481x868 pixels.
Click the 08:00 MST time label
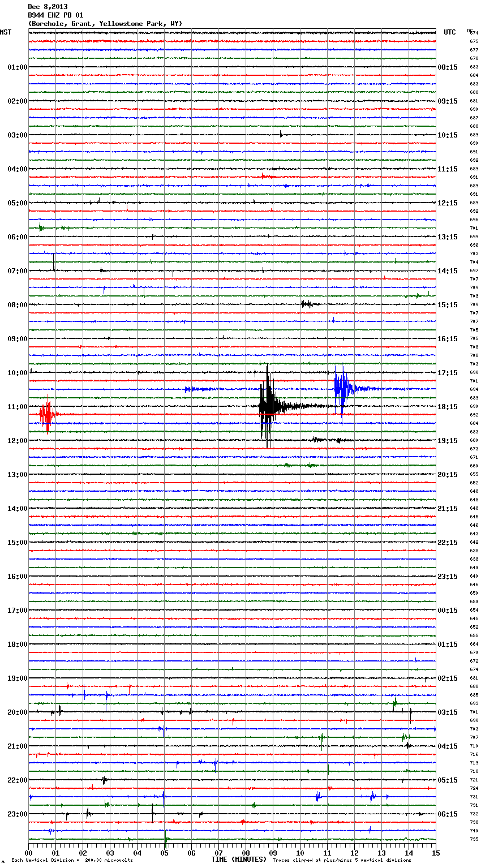point(18,305)
